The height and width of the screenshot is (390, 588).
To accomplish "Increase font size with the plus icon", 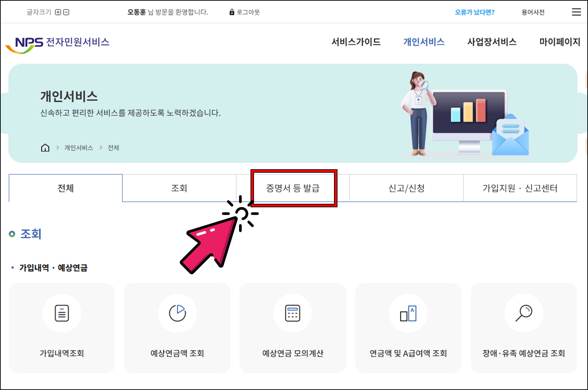I will point(59,12).
